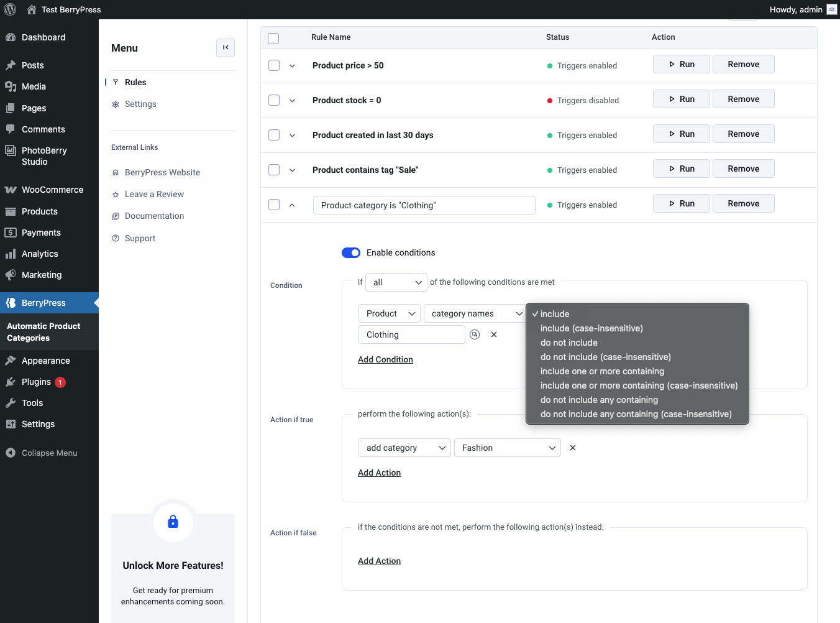The image size is (840, 623).
Task: Remove the Clothing condition with X
Action: 494,335
